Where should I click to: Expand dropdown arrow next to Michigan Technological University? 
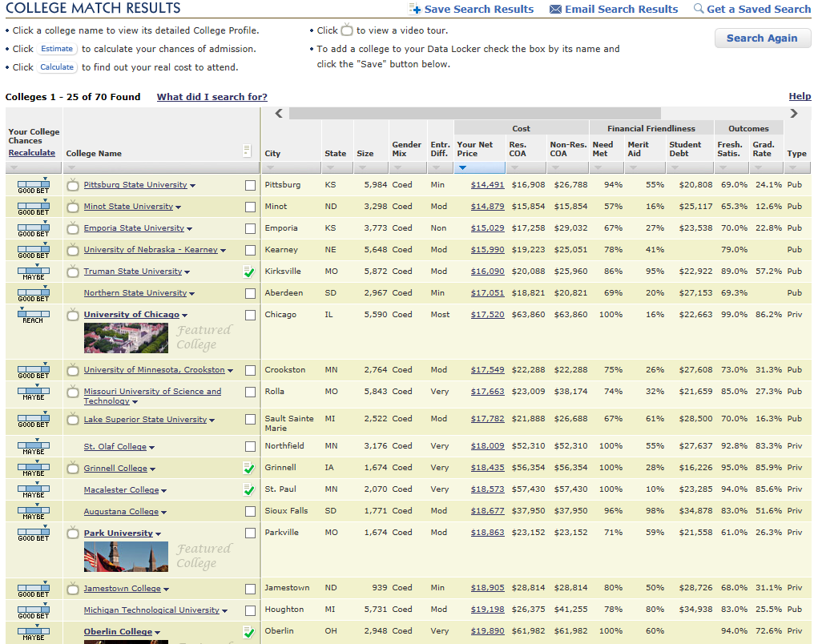[x=225, y=611]
